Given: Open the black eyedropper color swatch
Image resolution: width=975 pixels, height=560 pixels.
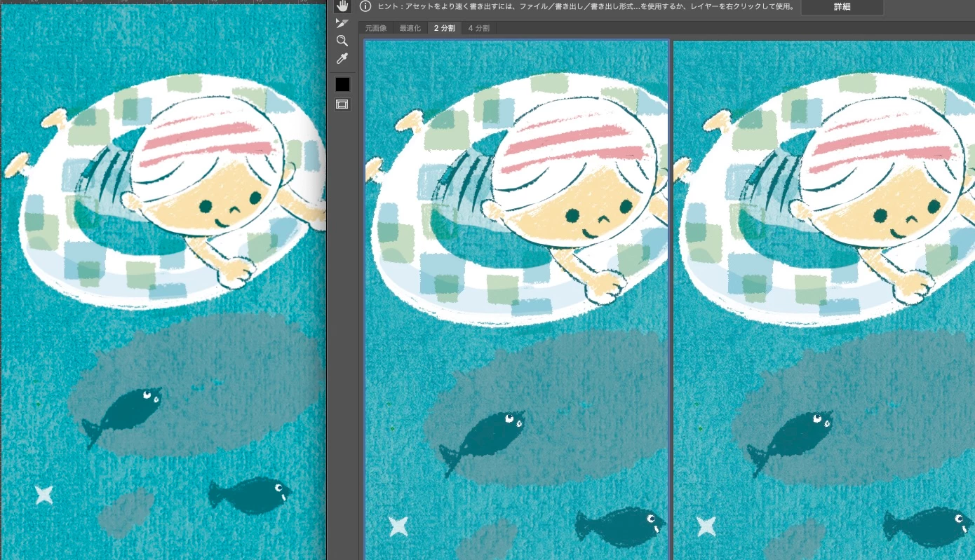Looking at the screenshot, I should pos(342,85).
